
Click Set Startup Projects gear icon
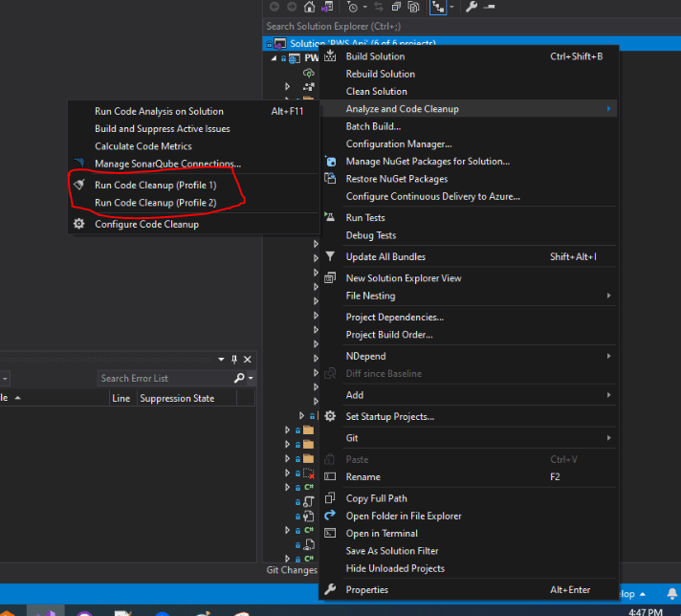[x=330, y=416]
